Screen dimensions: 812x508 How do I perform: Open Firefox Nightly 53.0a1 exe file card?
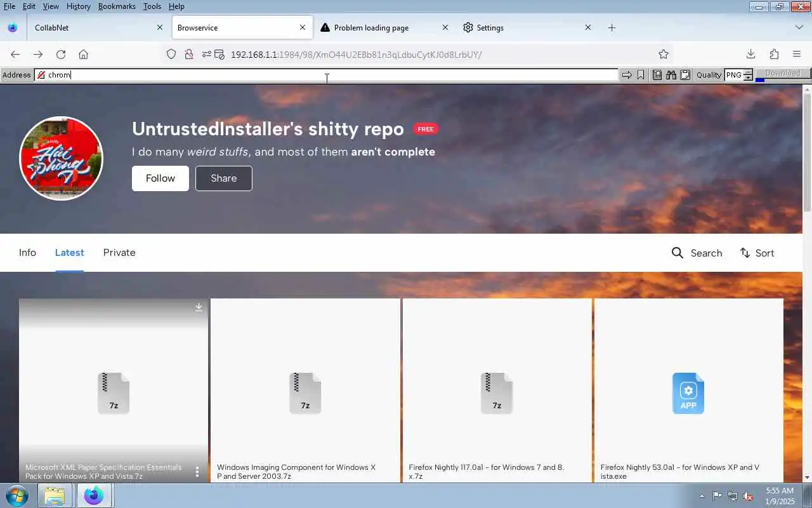click(x=688, y=391)
